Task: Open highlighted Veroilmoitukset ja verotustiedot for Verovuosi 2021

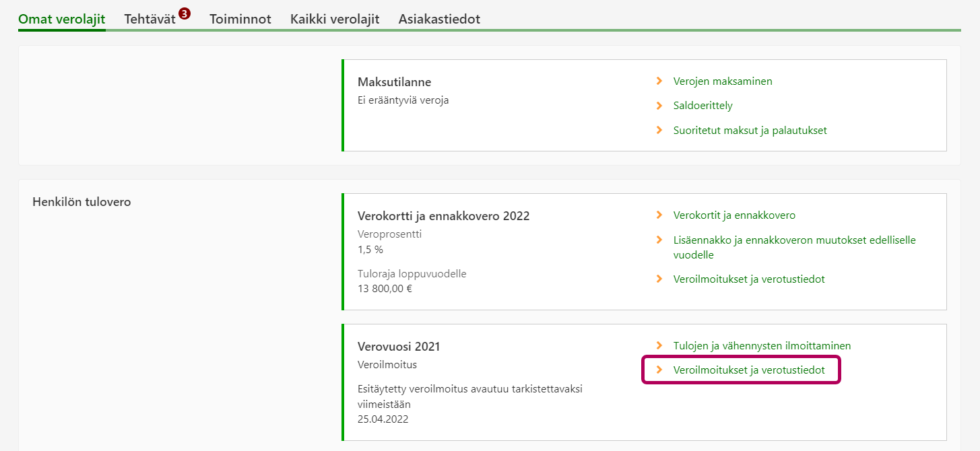Action: [x=749, y=370]
